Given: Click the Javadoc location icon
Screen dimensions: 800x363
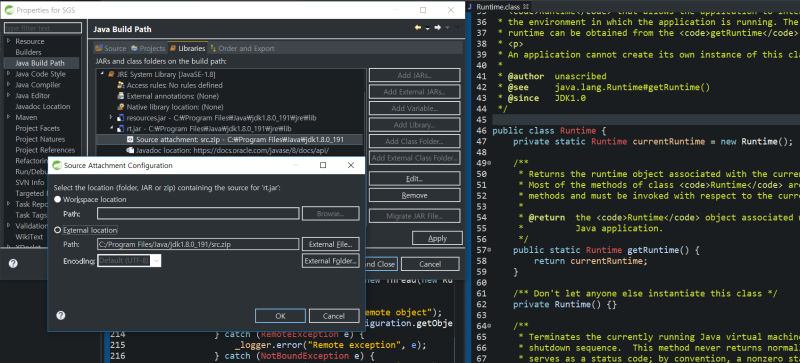Looking at the screenshot, I should (131, 150).
